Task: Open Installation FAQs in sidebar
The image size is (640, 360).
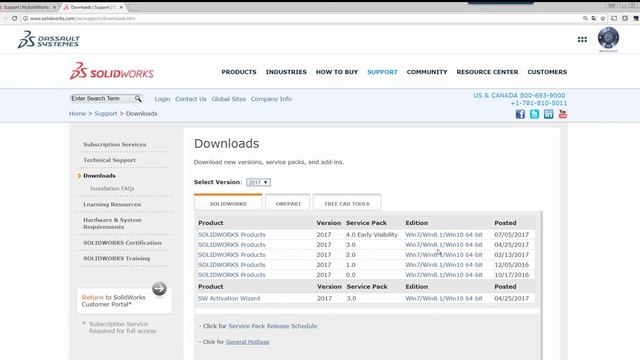Action: click(x=112, y=189)
